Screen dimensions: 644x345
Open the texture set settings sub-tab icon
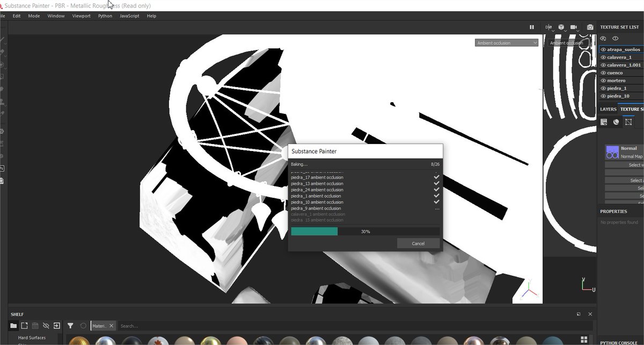[604, 122]
